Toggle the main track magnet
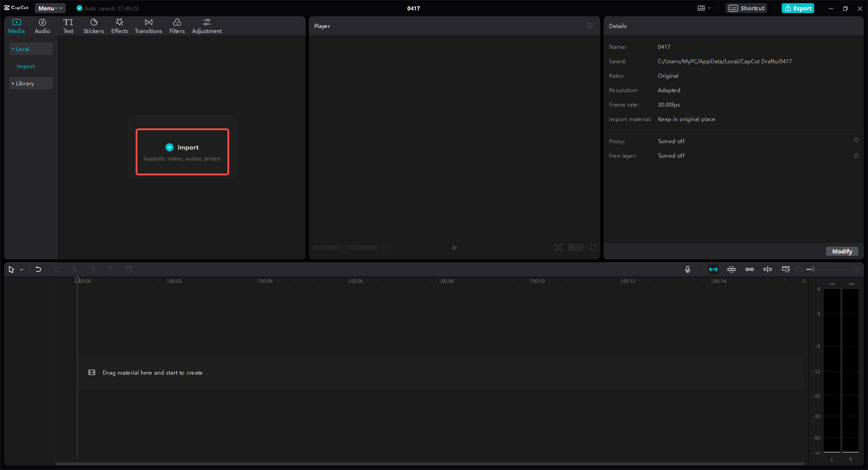 coord(713,269)
